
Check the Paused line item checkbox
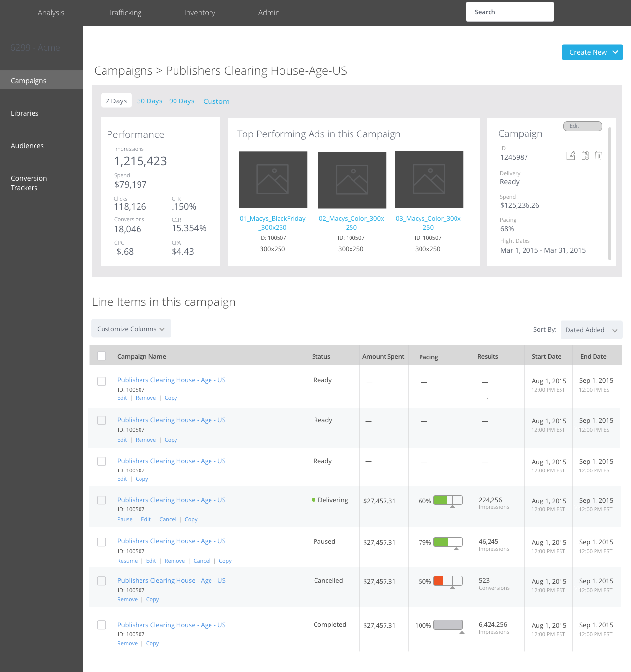click(102, 542)
